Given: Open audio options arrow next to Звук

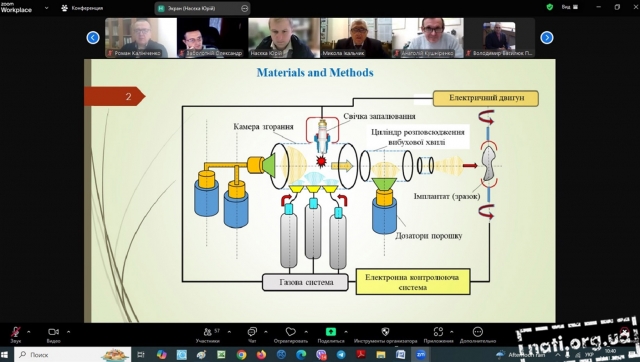Looking at the screenshot, I should click(29, 332).
